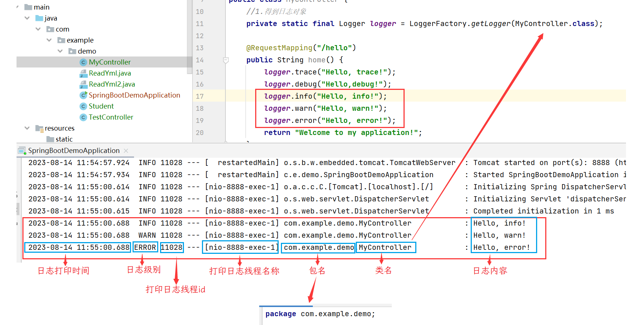Viewport: 644px width, 325px height.
Task: Open MyController in the project tree
Action: tap(110, 62)
